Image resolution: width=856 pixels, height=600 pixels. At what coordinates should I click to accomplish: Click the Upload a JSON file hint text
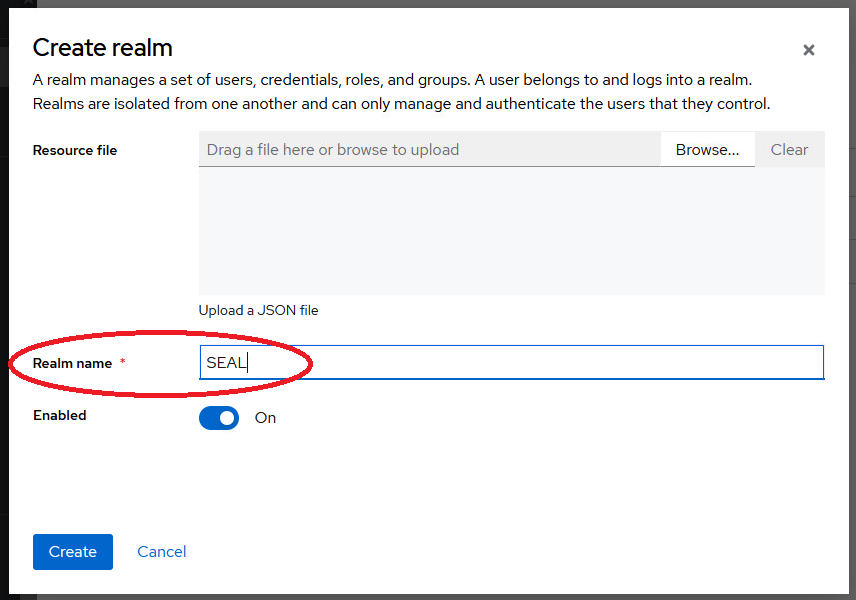click(x=258, y=310)
